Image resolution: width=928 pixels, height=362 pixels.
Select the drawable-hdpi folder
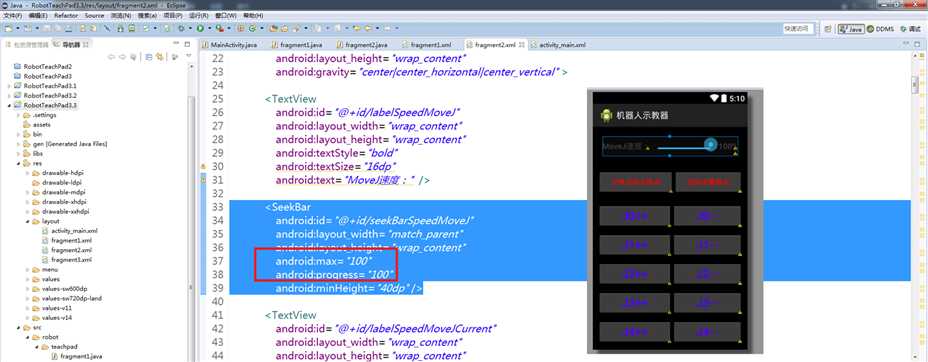(x=58, y=173)
